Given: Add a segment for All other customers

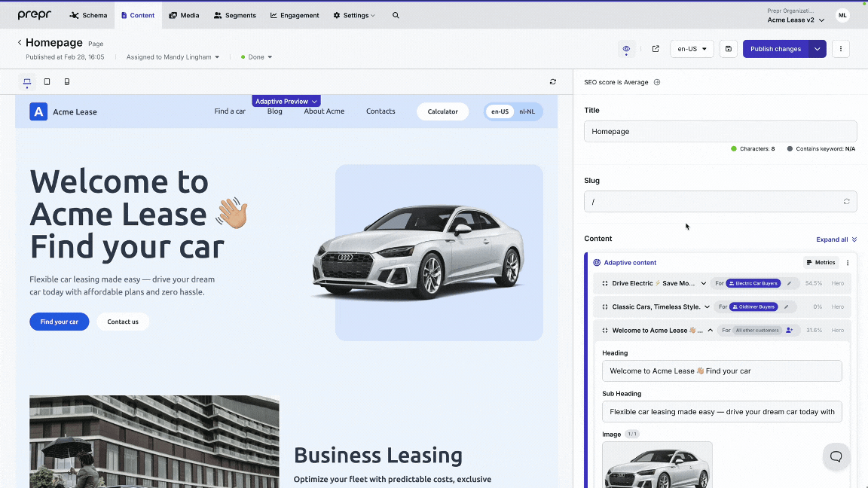Looking at the screenshot, I should 790,331.
